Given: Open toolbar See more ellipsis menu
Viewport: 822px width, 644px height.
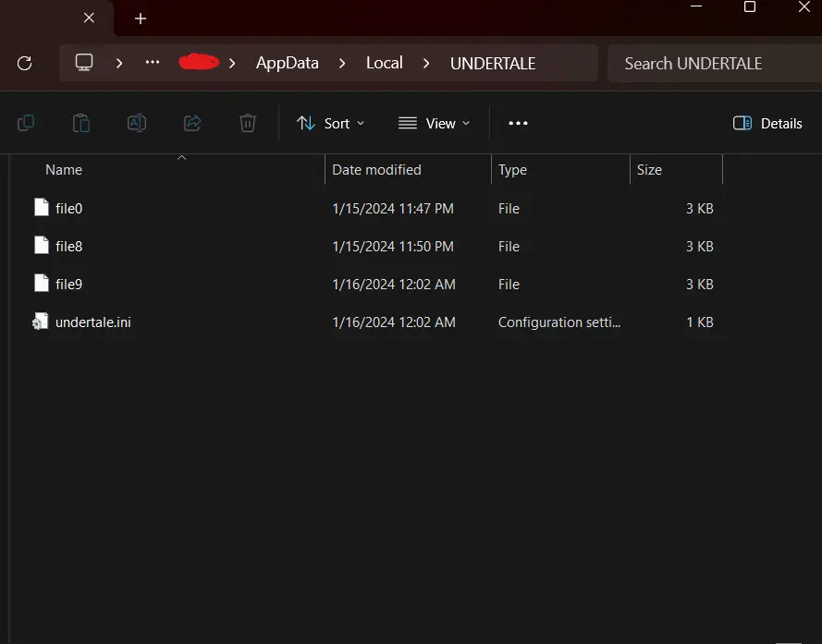Looking at the screenshot, I should click(x=518, y=123).
